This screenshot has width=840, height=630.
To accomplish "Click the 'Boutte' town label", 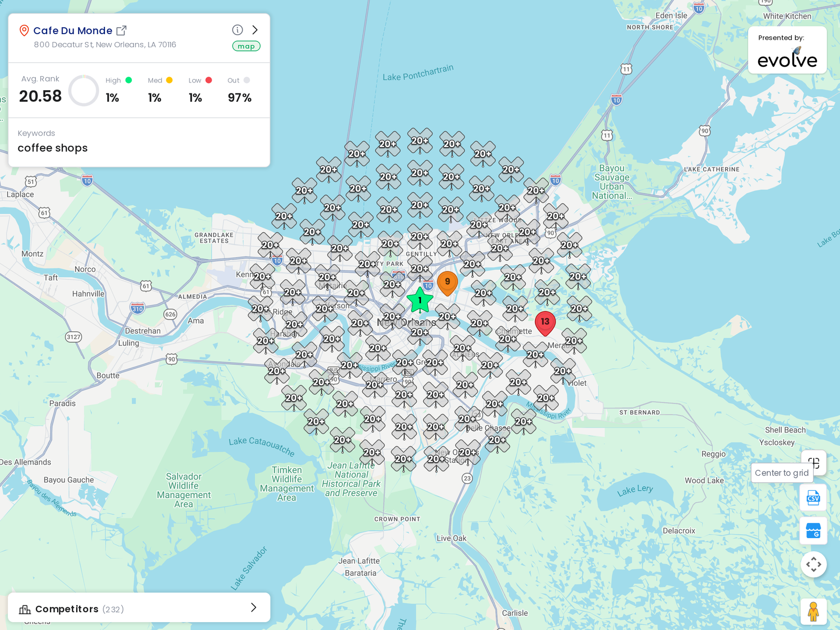I will click(108, 375).
